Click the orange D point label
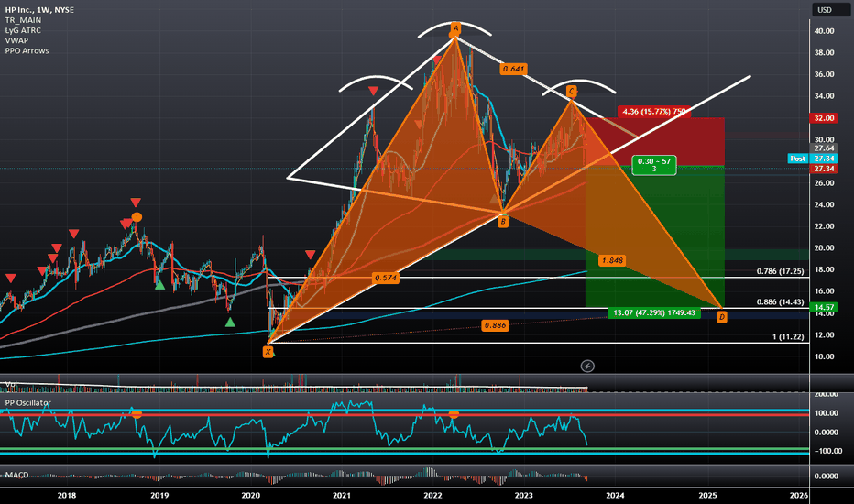Viewport: 854px width, 504px height. tap(722, 317)
